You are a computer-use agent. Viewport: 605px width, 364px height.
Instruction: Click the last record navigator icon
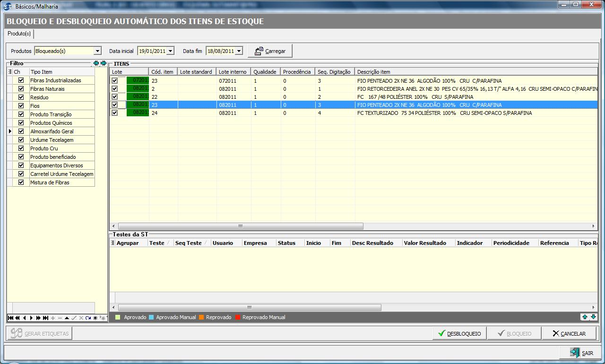coord(45,318)
